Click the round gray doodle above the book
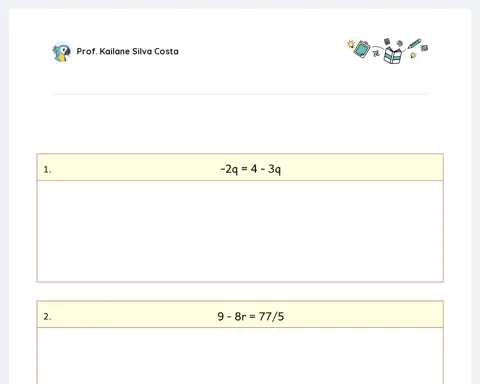This screenshot has width=480, height=384. (399, 43)
